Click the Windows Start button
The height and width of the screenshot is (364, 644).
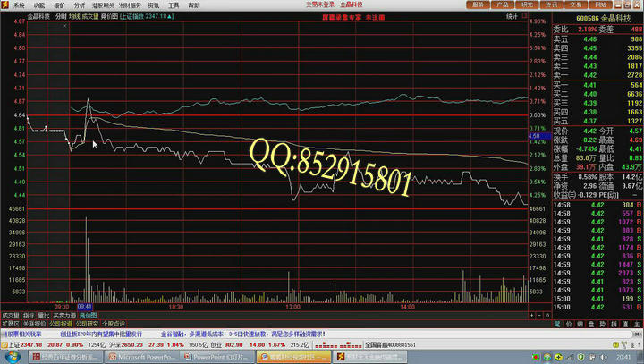click(13, 357)
